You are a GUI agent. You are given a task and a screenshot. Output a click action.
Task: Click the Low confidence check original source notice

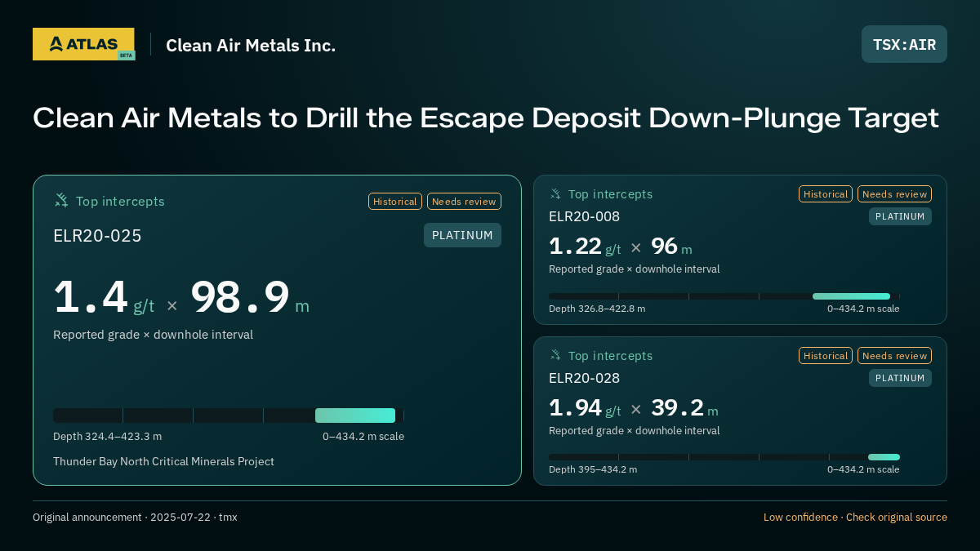(x=855, y=518)
